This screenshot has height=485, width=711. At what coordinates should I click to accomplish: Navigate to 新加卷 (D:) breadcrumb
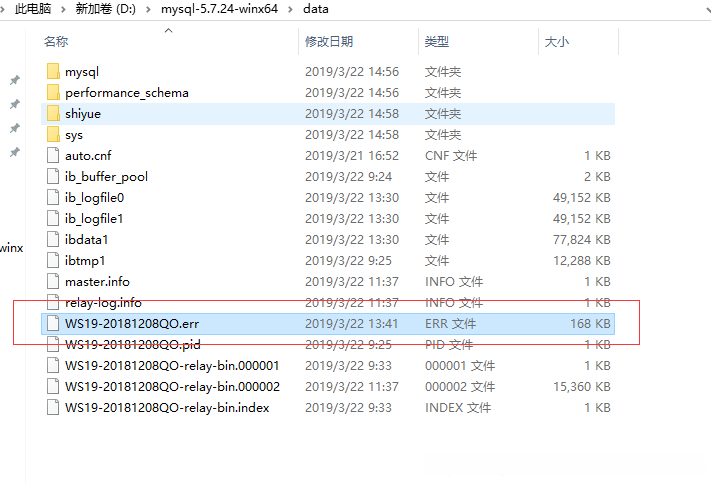coord(106,9)
